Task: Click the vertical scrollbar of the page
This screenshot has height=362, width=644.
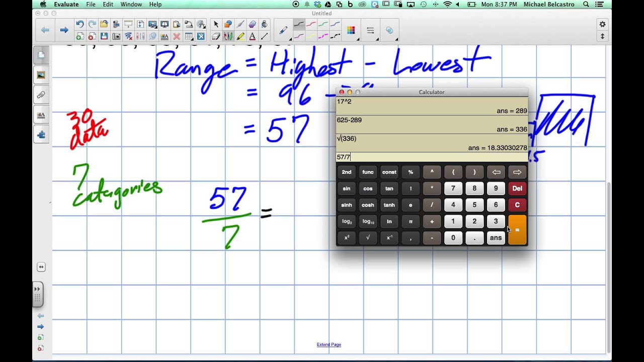Action: pyautogui.click(x=609, y=266)
